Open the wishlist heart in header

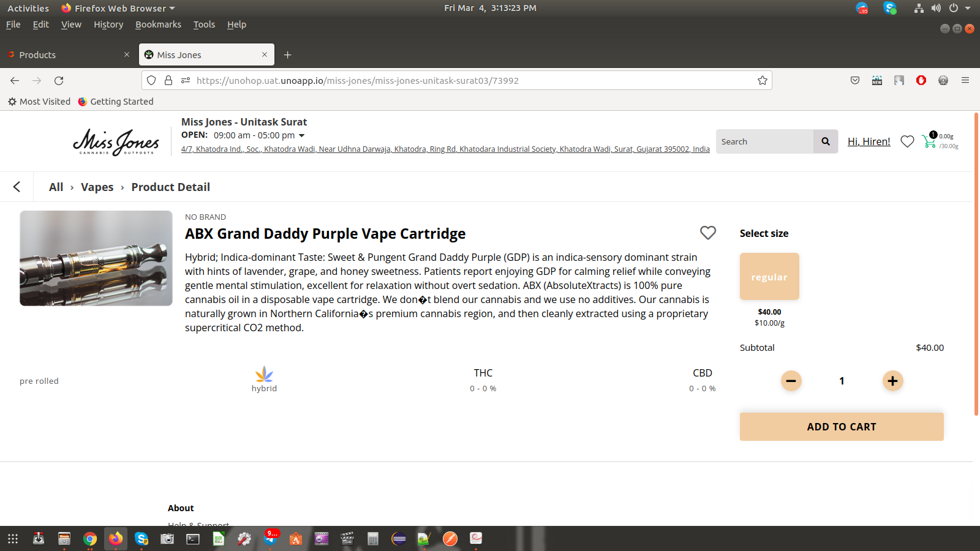[907, 141]
